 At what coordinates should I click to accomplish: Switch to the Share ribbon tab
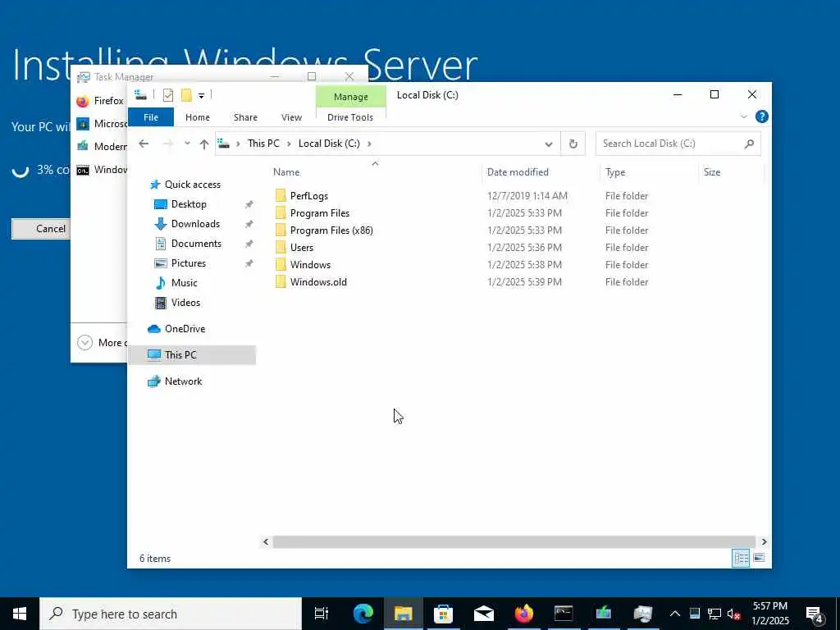coord(245,116)
